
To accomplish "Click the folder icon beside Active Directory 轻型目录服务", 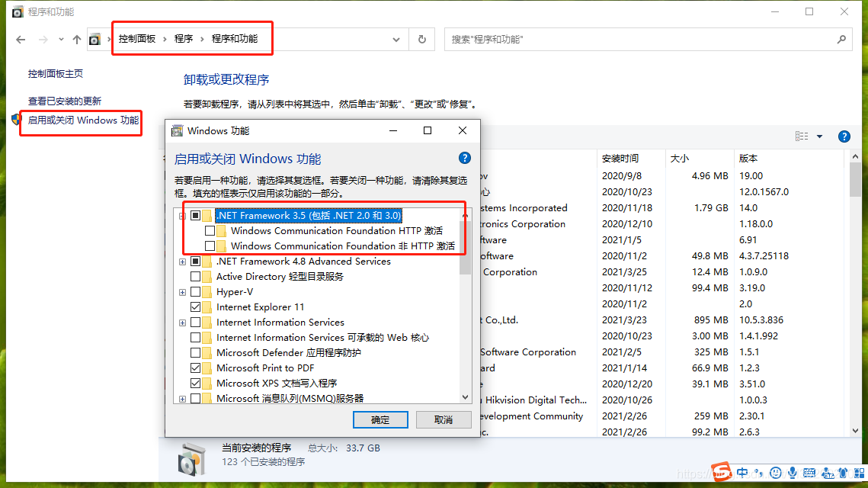I will (x=207, y=276).
